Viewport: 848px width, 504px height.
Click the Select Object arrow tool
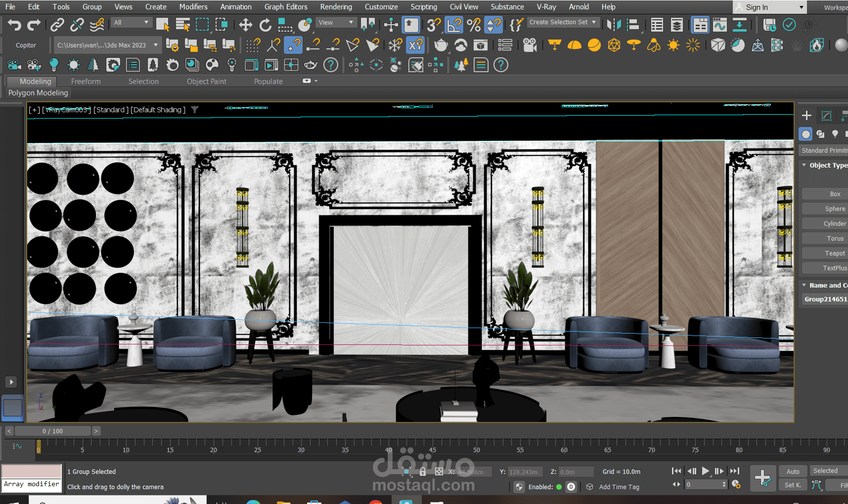(x=162, y=25)
